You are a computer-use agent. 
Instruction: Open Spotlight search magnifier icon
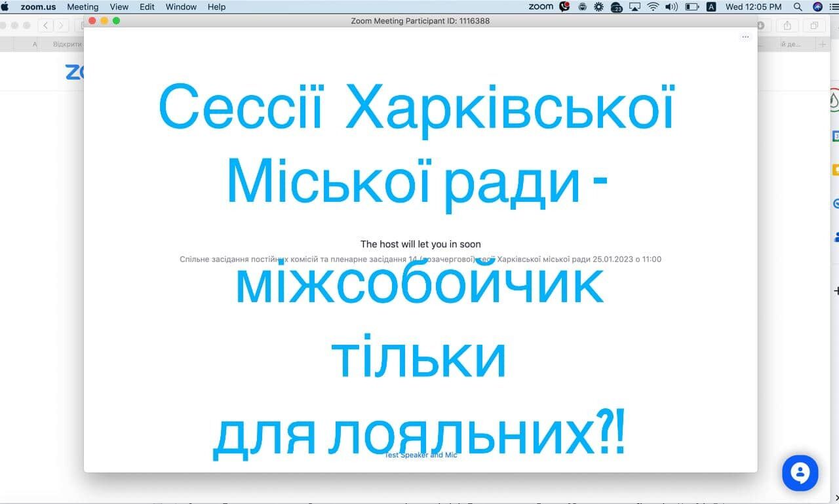tap(798, 7)
